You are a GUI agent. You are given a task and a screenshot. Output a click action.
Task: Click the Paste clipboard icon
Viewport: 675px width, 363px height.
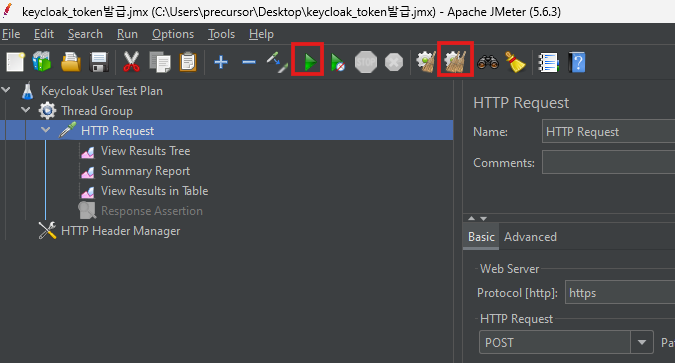188,62
